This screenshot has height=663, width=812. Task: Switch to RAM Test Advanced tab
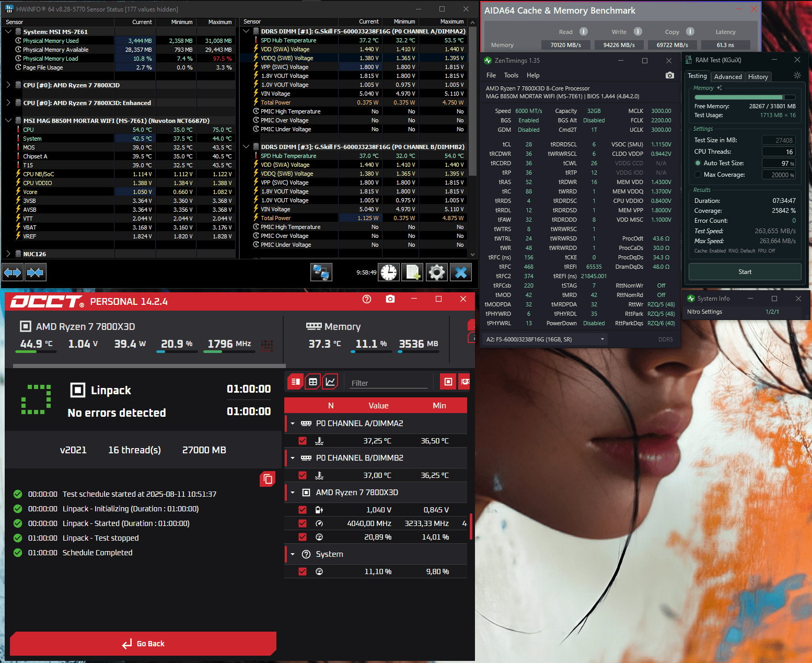pos(728,77)
